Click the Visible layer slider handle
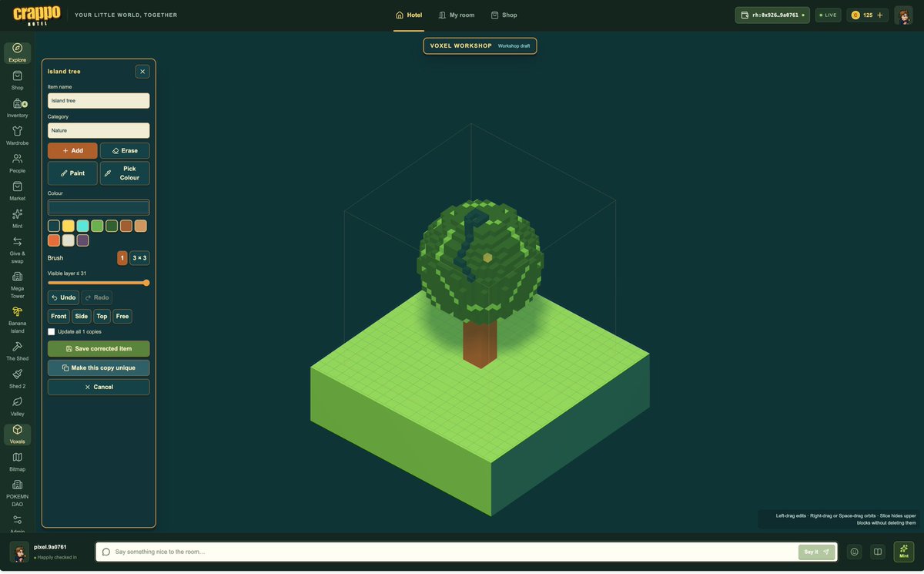 pyautogui.click(x=146, y=283)
